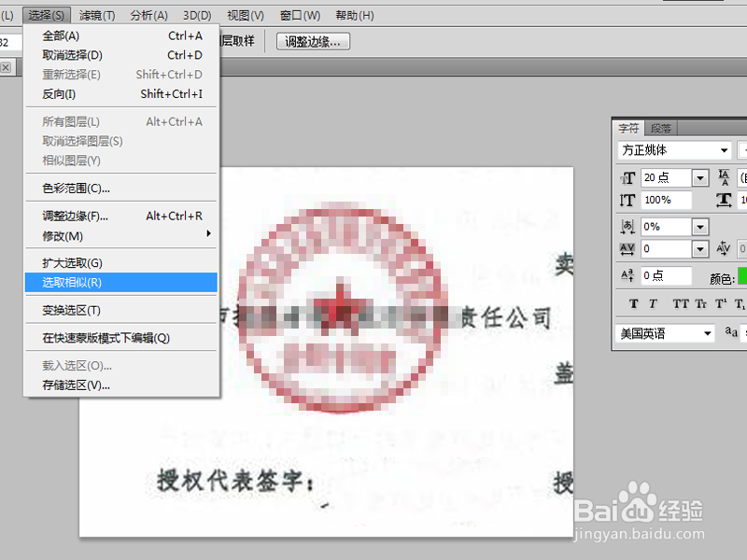This screenshot has width=747, height=560.
Task: Open the 选择(S) menu in menu bar
Action: 46,16
